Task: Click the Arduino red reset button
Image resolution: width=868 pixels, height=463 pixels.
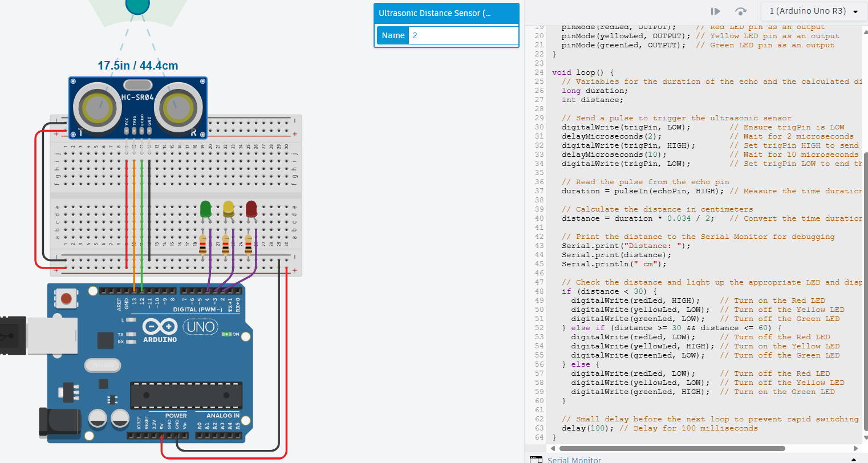Action: tap(67, 298)
